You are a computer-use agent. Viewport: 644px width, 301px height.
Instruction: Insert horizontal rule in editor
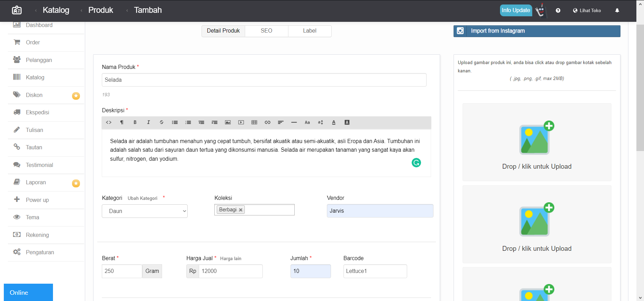coord(294,122)
